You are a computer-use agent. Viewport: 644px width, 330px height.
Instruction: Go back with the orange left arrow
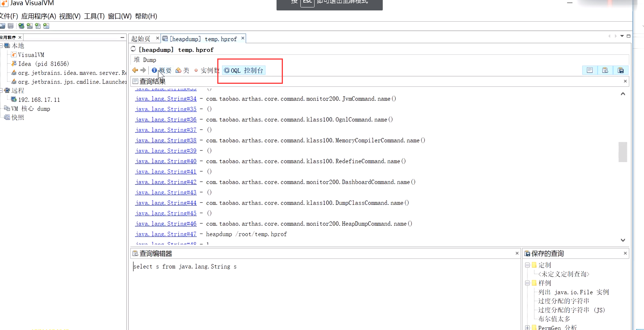135,70
